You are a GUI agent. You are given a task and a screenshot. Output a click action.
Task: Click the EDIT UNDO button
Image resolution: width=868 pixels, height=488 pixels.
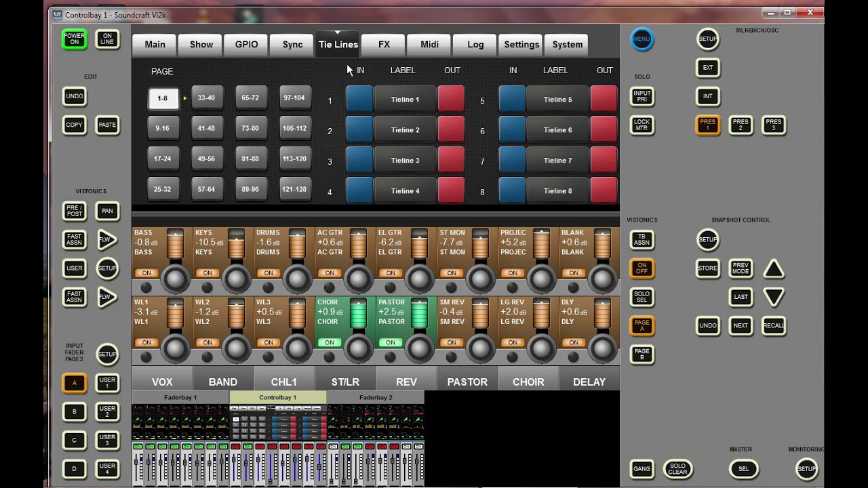pos(75,96)
